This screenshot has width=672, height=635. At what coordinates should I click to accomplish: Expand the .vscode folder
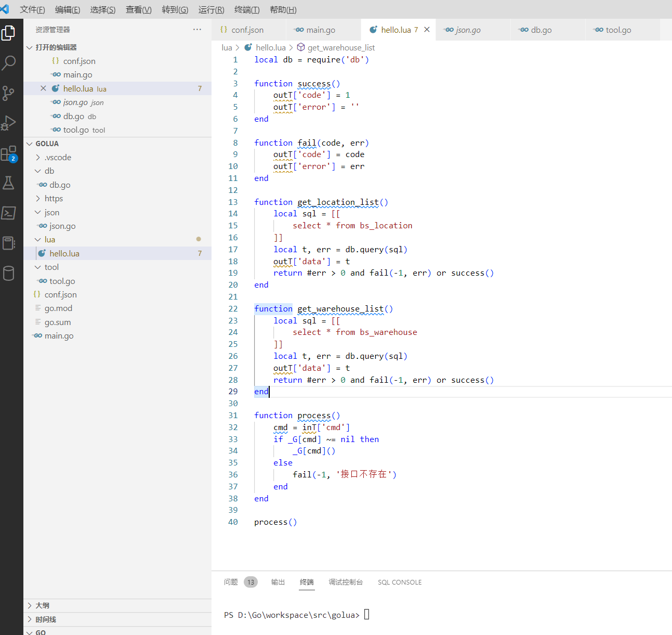point(38,157)
